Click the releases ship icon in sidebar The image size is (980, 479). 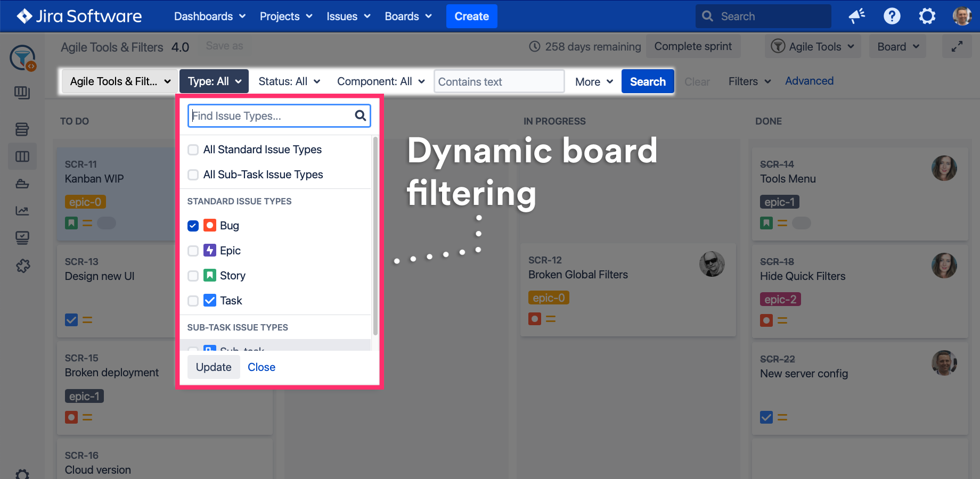(22, 184)
